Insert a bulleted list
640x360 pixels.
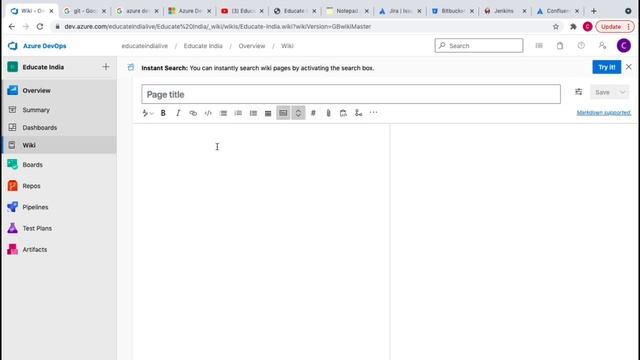(x=223, y=113)
